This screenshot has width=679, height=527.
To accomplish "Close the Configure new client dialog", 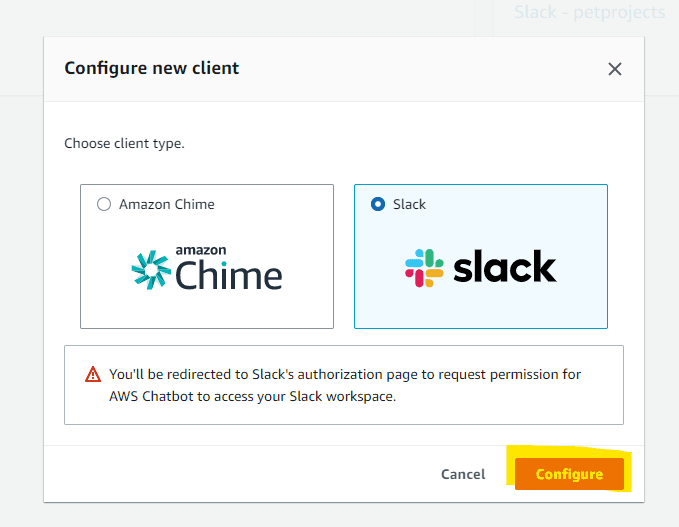I will (615, 69).
